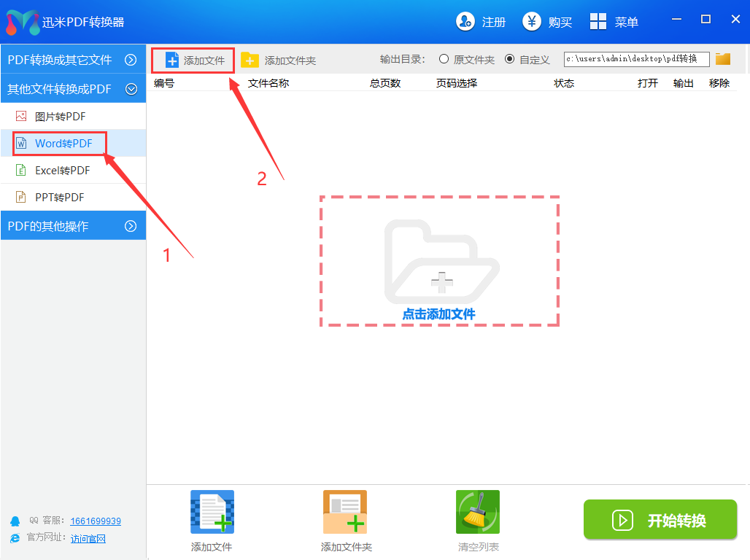Click the register user icon

click(x=465, y=22)
